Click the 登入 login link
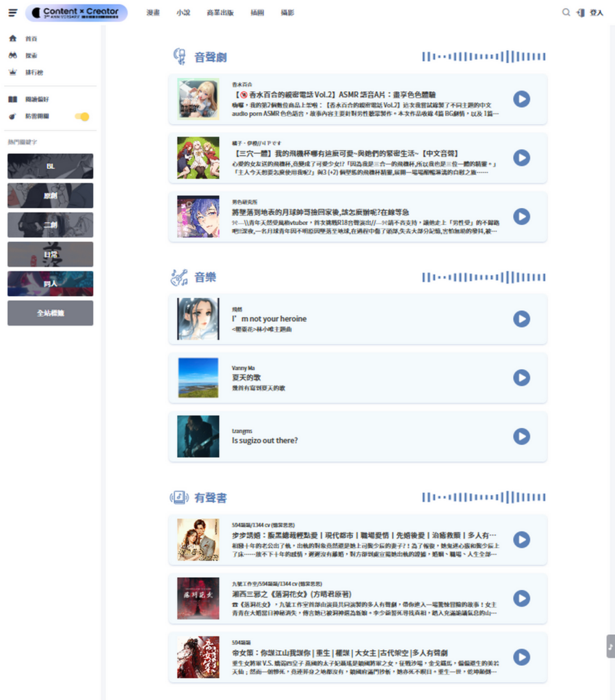This screenshot has width=615, height=700. (x=597, y=12)
